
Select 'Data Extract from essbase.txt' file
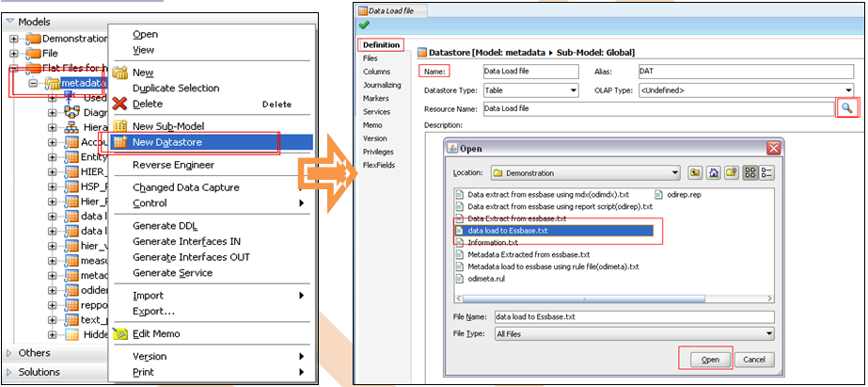click(512, 218)
